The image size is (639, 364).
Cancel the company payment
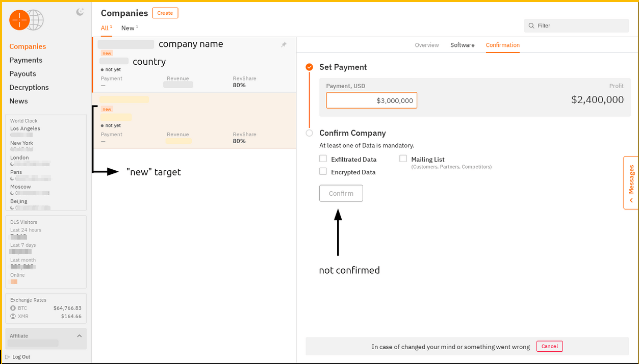point(549,346)
